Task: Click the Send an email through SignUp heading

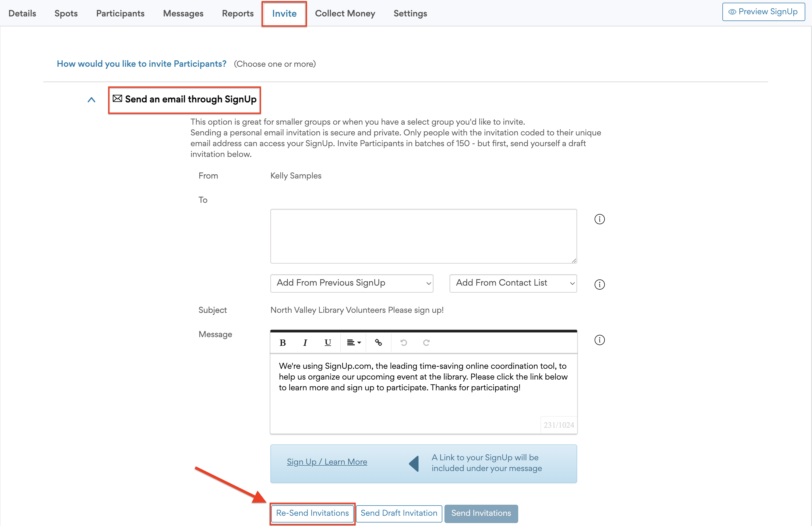Action: [x=191, y=99]
